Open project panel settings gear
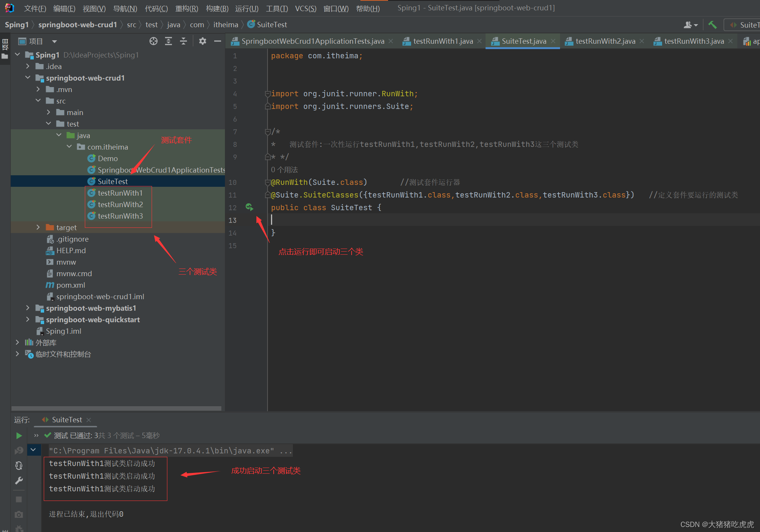Screen dimensions: 760x532 (x=203, y=41)
